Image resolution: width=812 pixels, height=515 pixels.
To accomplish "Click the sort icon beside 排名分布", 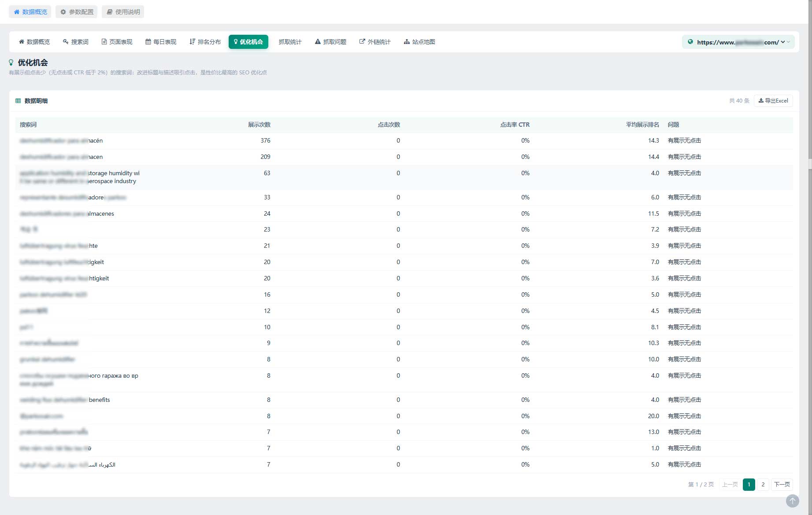I will point(192,42).
